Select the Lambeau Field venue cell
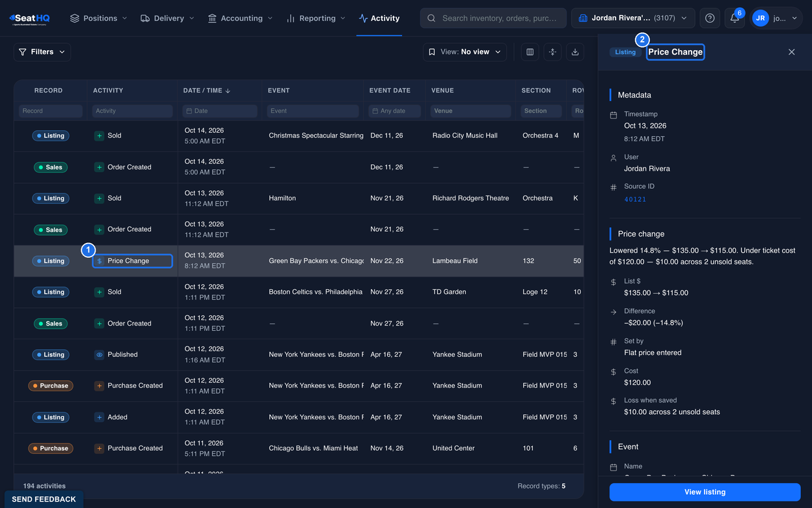The image size is (812, 508). (x=455, y=261)
